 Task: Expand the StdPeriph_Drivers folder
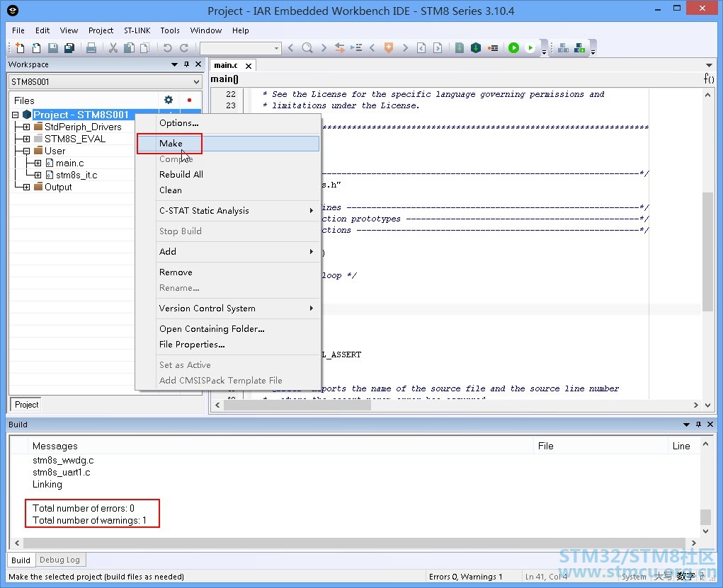26,127
